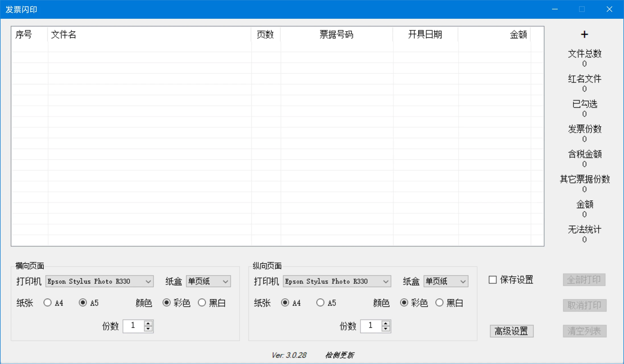Sort by the 金额 column header
The width and height of the screenshot is (624, 364).
pos(494,34)
